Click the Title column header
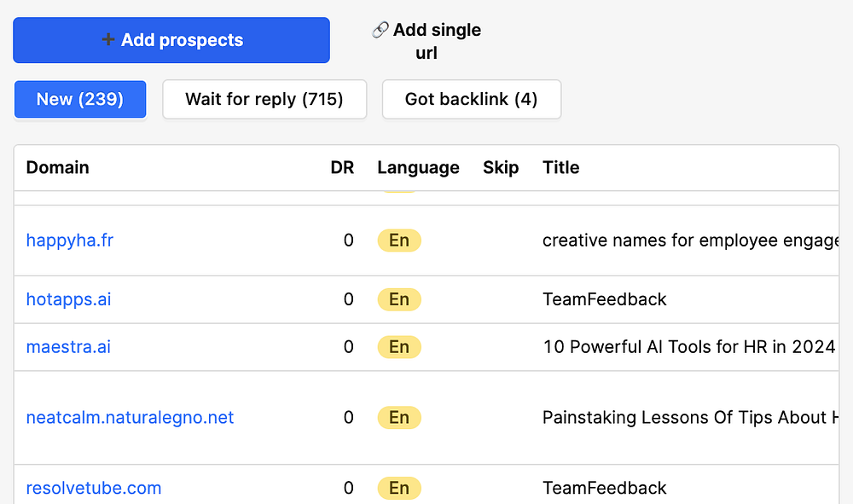Image resolution: width=853 pixels, height=504 pixels. pos(561,168)
